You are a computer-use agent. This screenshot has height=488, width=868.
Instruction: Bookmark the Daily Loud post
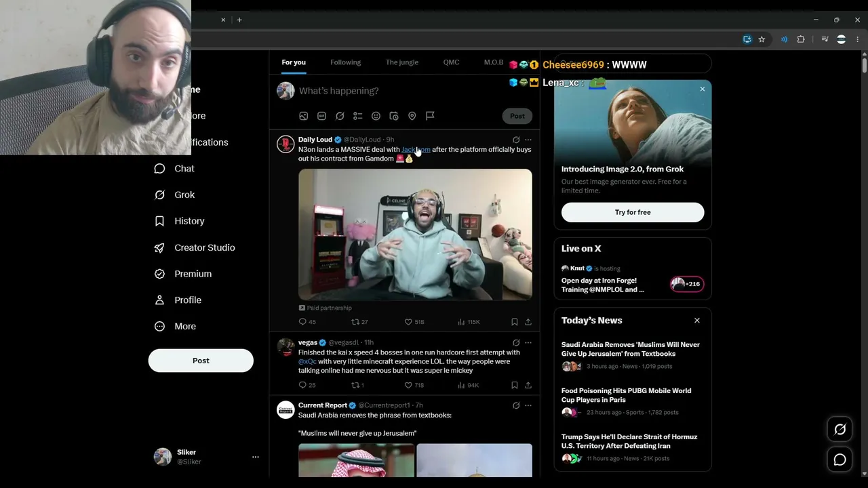pos(515,322)
